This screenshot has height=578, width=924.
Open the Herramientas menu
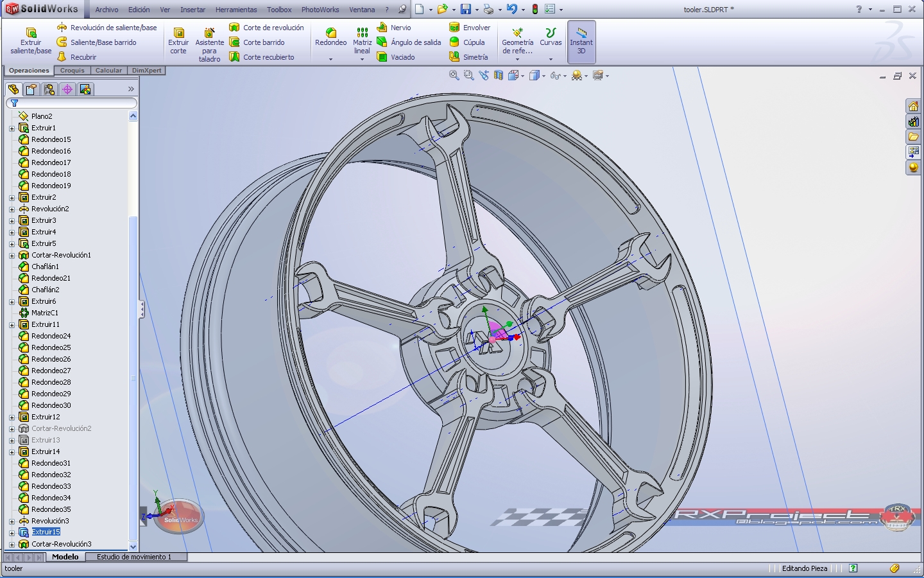click(x=236, y=10)
